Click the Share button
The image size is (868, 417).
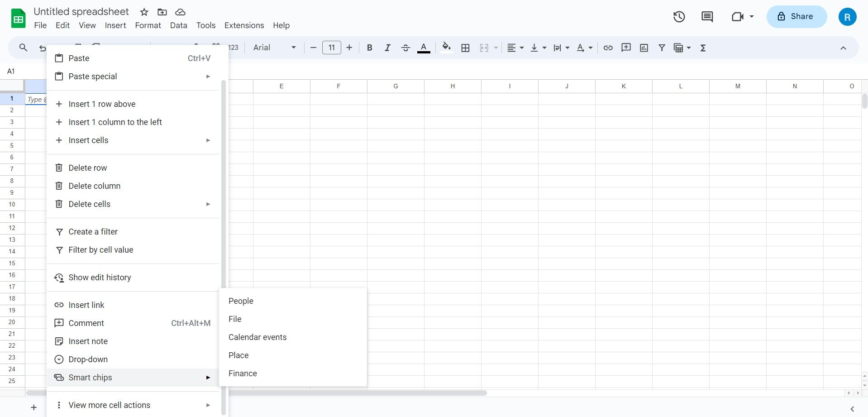796,16
